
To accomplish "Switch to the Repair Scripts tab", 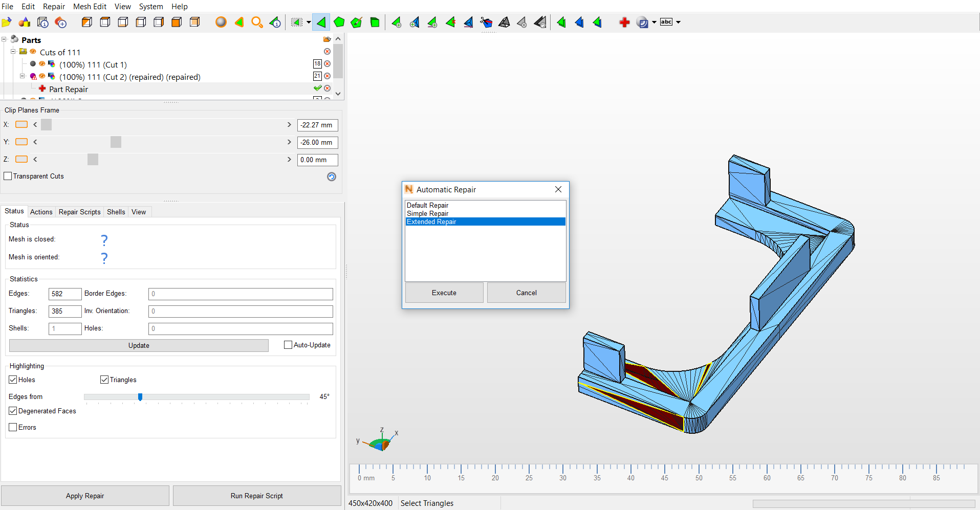I will pyautogui.click(x=79, y=212).
